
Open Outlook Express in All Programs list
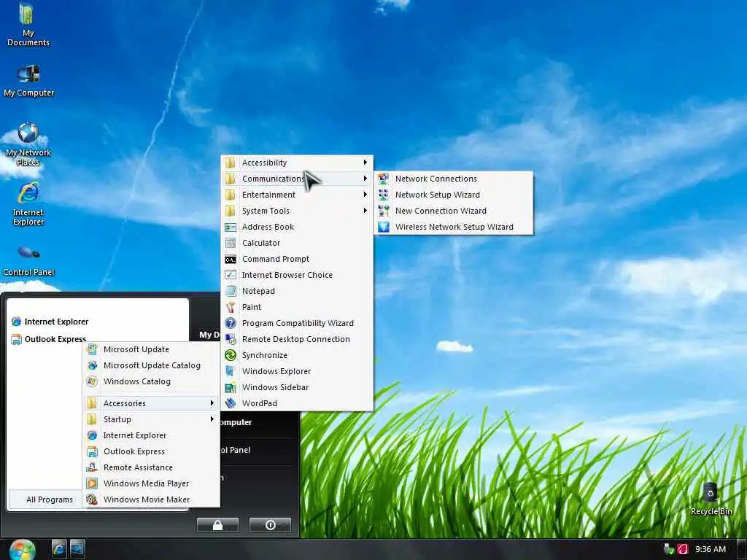click(152, 451)
